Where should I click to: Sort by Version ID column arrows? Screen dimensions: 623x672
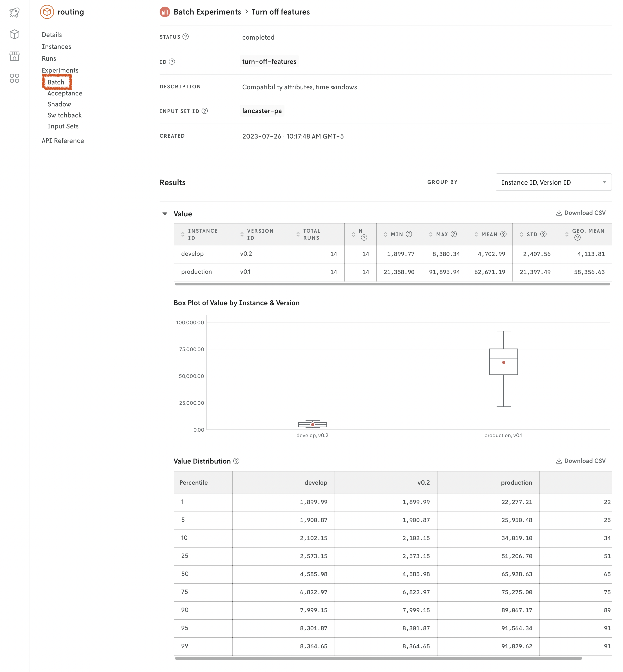(242, 234)
